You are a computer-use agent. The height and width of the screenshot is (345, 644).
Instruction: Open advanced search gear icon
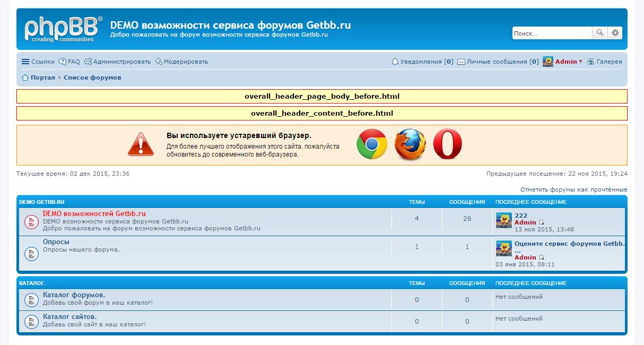(615, 33)
